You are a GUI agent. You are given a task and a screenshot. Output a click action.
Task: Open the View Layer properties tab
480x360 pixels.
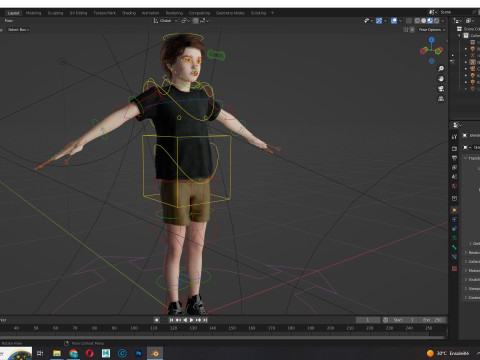[x=454, y=167]
